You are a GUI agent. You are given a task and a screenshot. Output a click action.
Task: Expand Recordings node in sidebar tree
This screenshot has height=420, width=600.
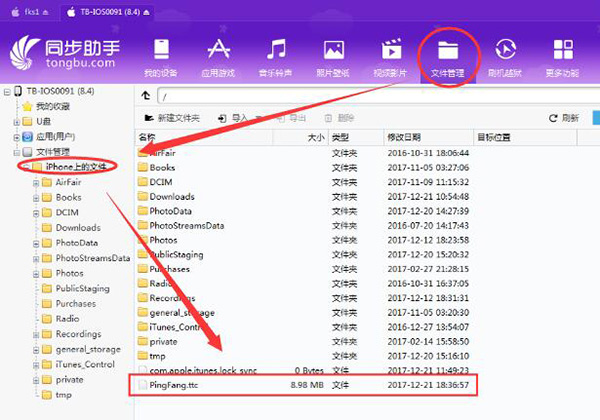click(36, 335)
